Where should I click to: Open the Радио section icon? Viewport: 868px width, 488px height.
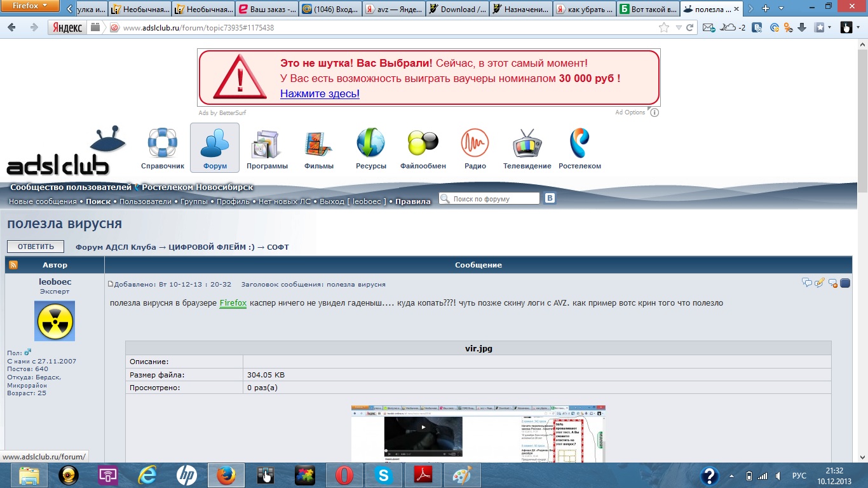(475, 144)
